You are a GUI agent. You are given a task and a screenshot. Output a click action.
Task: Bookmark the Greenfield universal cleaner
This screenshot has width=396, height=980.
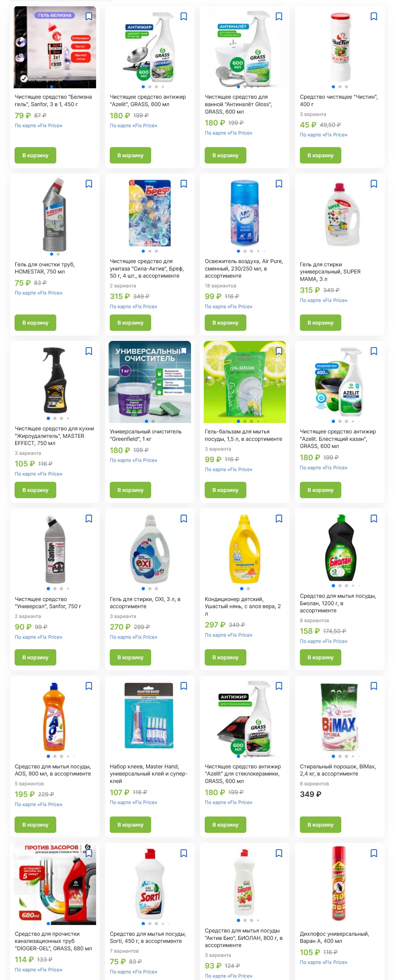pyautogui.click(x=184, y=351)
